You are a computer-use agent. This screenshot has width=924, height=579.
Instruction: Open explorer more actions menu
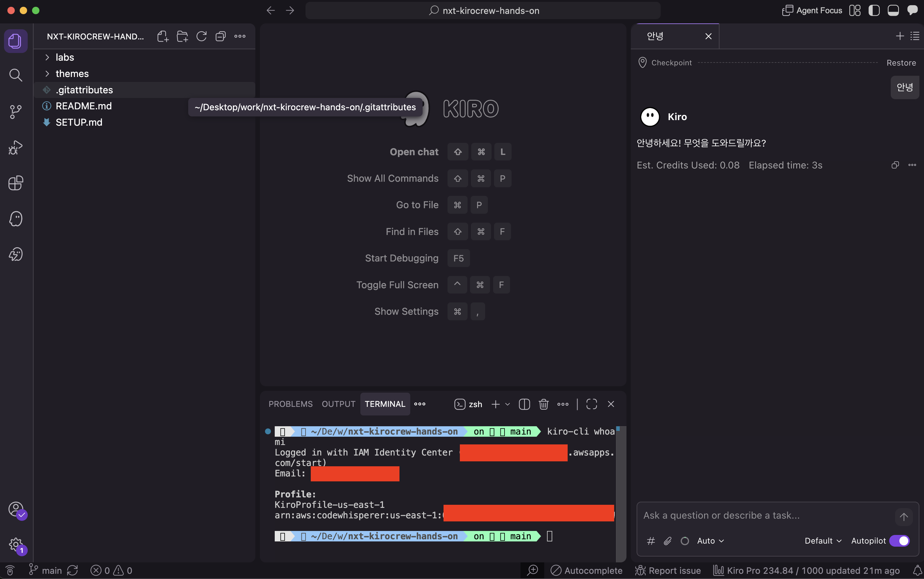pyautogui.click(x=240, y=36)
